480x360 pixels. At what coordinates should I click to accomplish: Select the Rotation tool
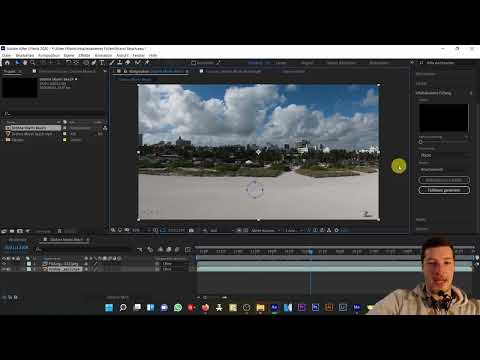pos(68,63)
